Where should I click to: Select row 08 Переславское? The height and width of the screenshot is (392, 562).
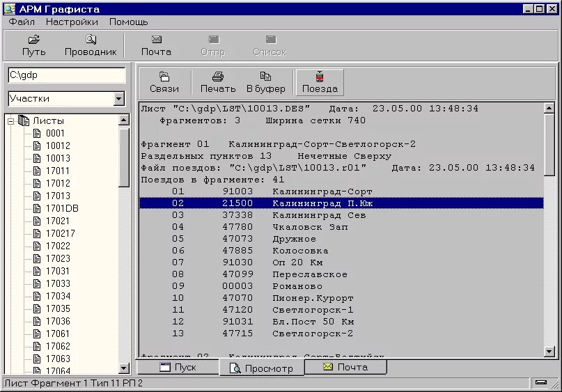341,274
